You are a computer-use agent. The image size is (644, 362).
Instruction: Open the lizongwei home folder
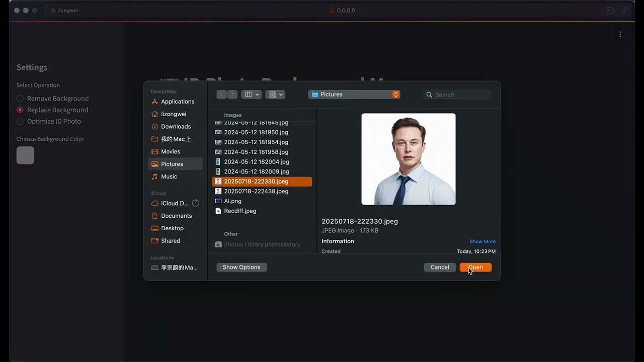[173, 114]
